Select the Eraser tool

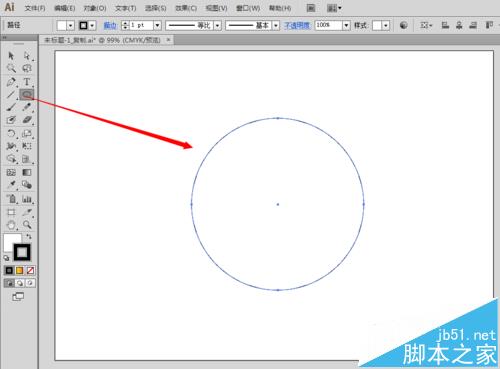click(x=27, y=120)
